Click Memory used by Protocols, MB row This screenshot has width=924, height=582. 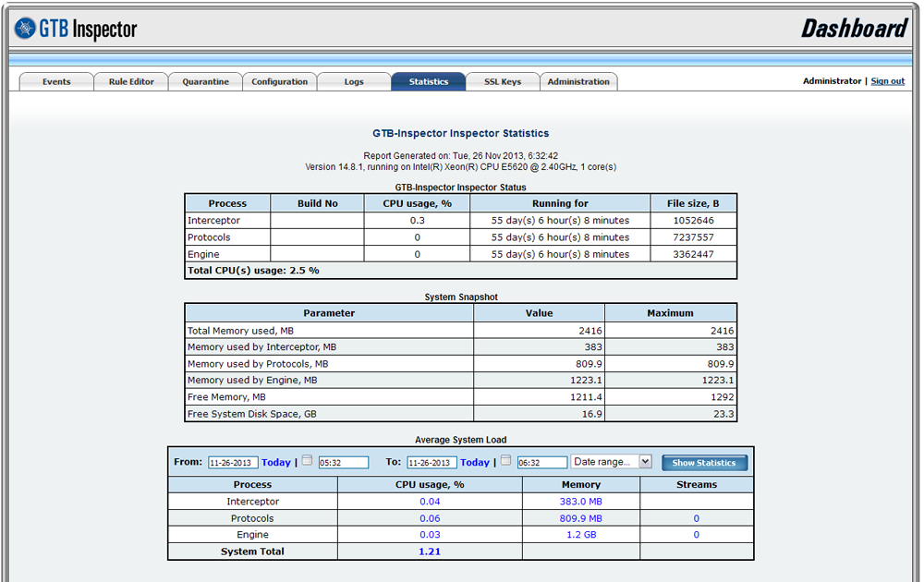click(461, 364)
